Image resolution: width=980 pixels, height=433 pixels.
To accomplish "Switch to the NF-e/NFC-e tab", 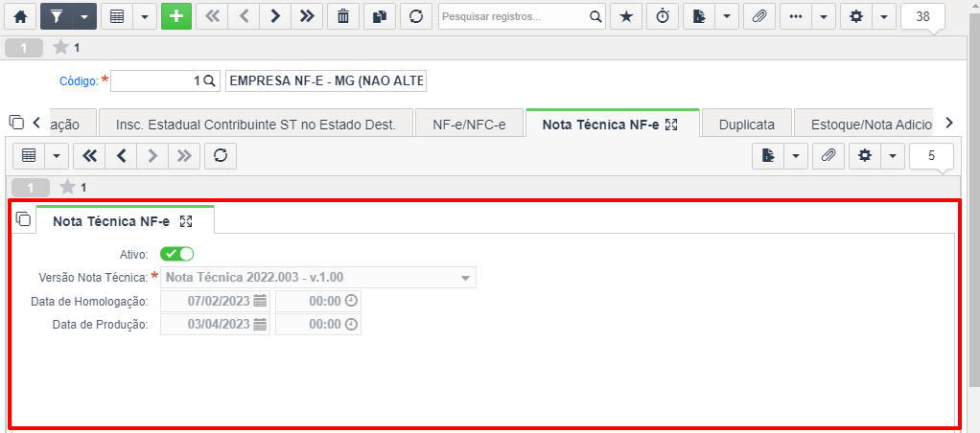I will pos(469,125).
